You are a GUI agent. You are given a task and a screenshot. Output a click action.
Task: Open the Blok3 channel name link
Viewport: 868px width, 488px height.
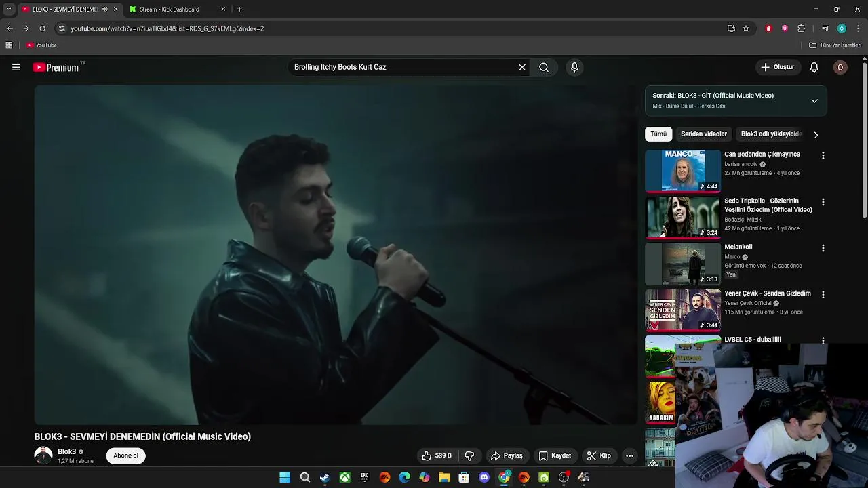tap(66, 451)
